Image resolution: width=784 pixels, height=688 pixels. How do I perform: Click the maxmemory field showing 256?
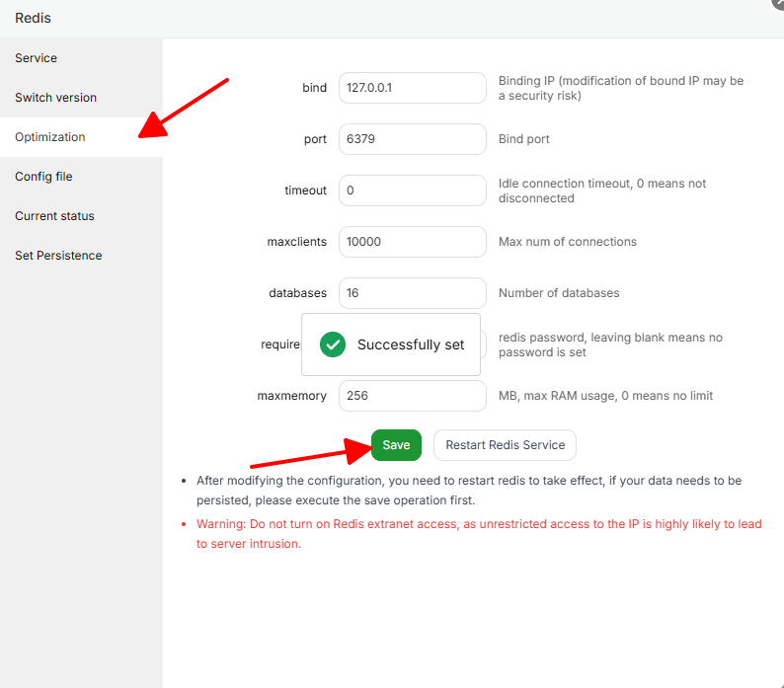coord(412,396)
